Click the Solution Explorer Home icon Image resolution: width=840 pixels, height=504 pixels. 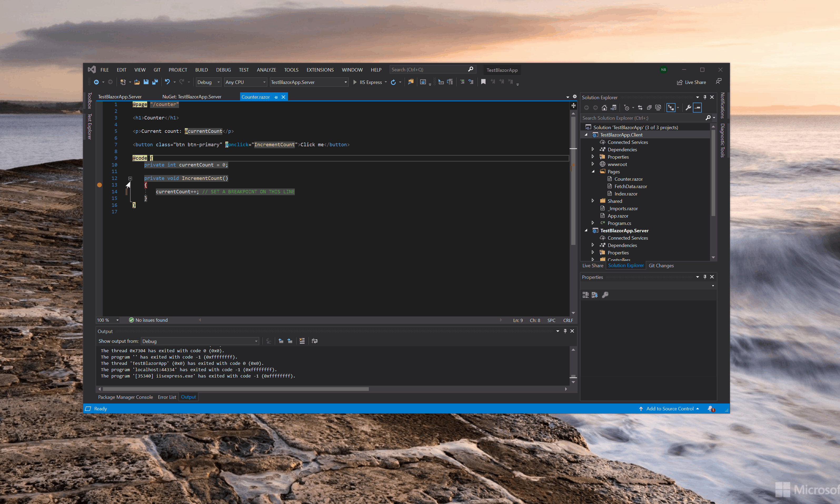604,108
